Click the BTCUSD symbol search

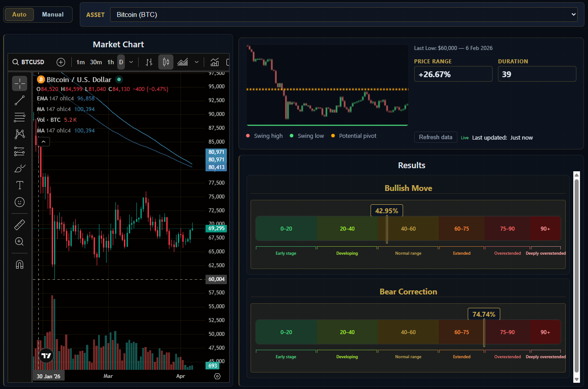pos(28,62)
